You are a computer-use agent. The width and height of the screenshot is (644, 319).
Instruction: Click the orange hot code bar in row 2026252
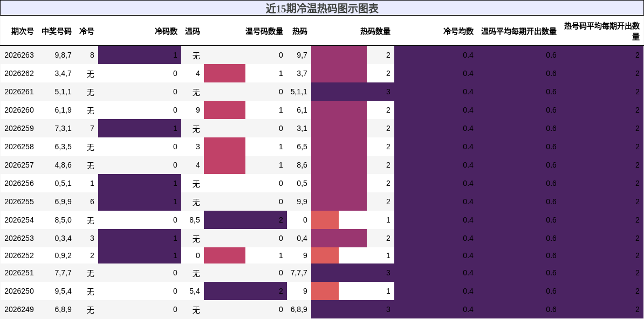[x=325, y=255]
